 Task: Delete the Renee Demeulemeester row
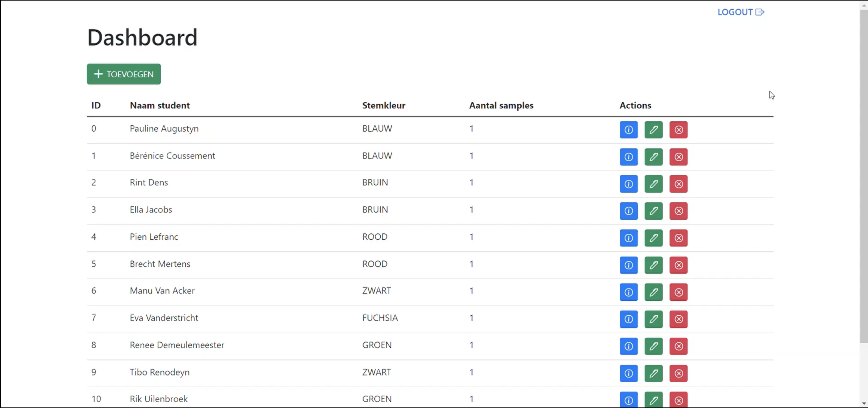coord(678,346)
